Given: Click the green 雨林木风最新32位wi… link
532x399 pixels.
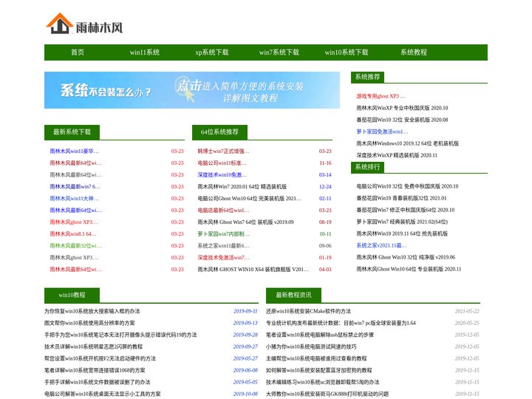Looking at the screenshot, I should click(x=75, y=245).
